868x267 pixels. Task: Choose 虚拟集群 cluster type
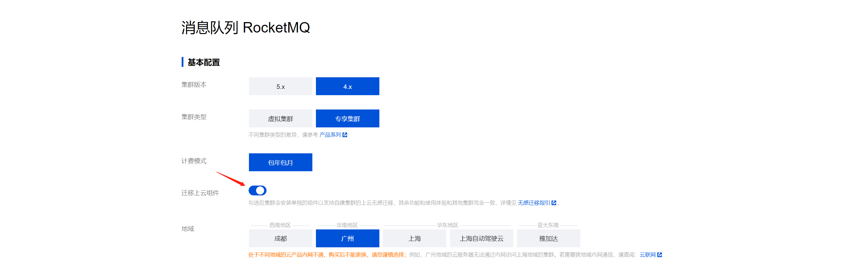[280, 118]
